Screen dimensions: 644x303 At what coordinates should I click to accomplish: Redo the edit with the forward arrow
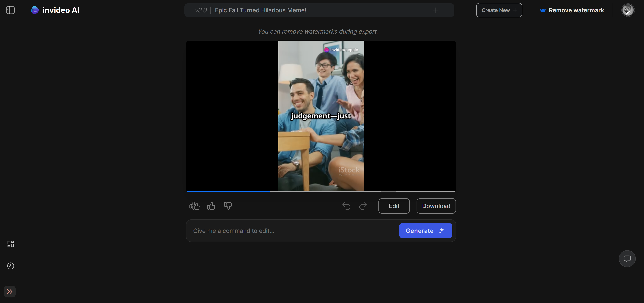pyautogui.click(x=363, y=206)
